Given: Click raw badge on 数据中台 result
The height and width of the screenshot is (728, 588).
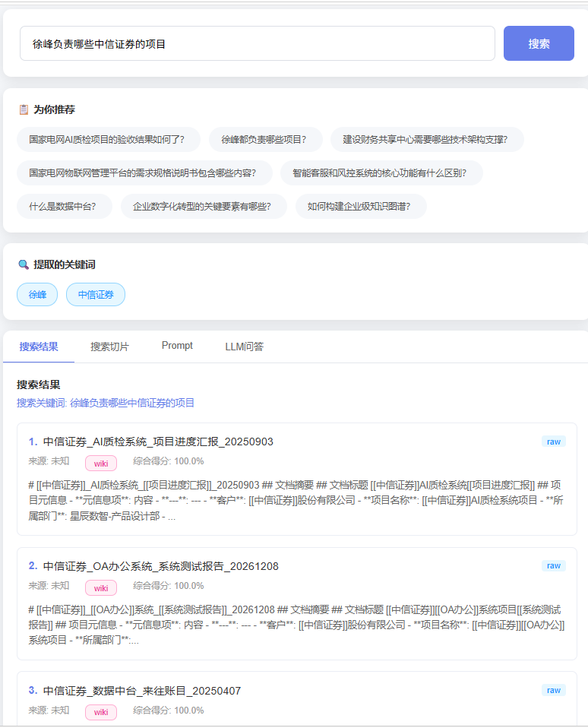Looking at the screenshot, I should (553, 690).
